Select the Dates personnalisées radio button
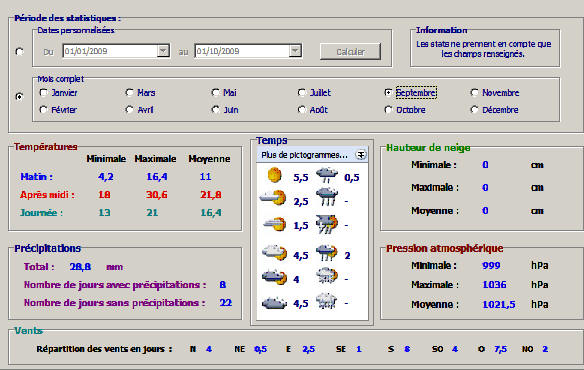This screenshot has width=584, height=370. click(x=19, y=51)
